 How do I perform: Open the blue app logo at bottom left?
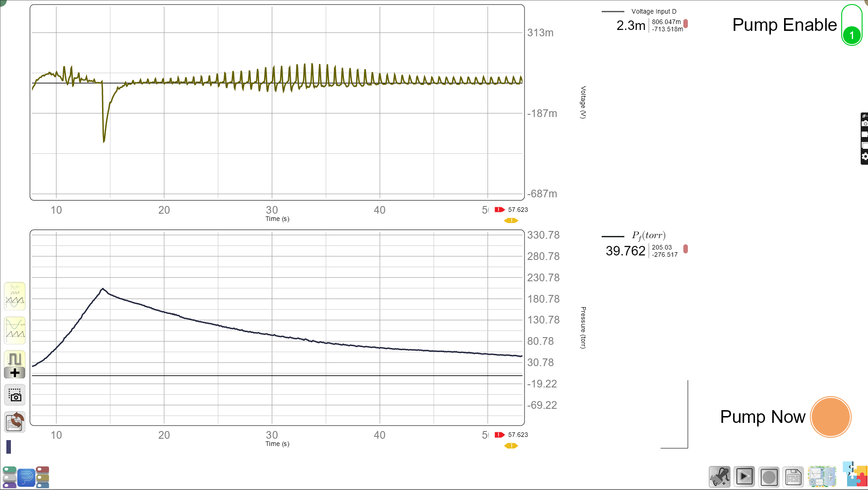click(26, 477)
